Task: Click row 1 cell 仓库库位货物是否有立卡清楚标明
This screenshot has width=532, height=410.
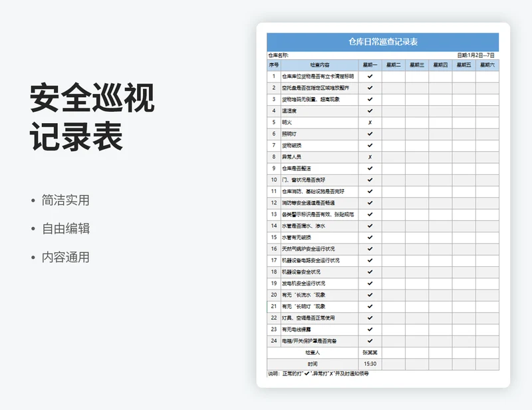Action: tap(320, 77)
